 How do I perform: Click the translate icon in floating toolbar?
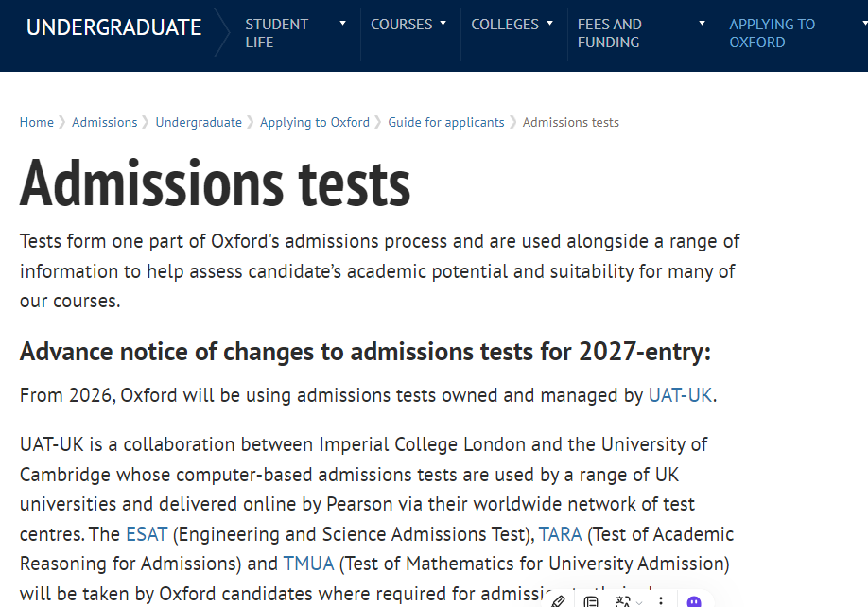click(x=622, y=601)
